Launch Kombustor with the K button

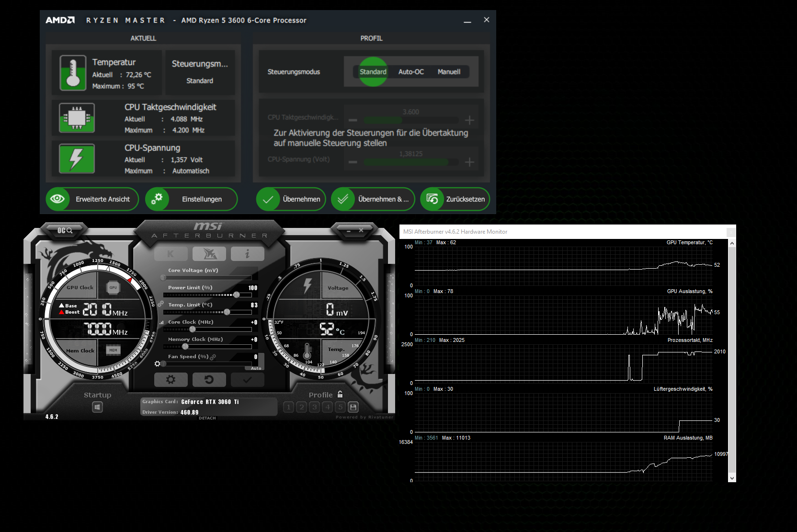(x=171, y=254)
